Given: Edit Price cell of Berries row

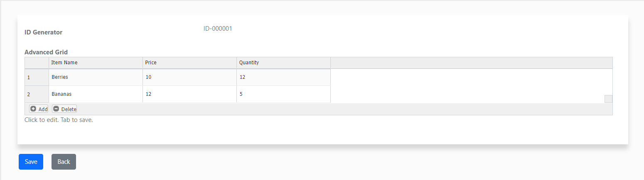Looking at the screenshot, I should (189, 77).
